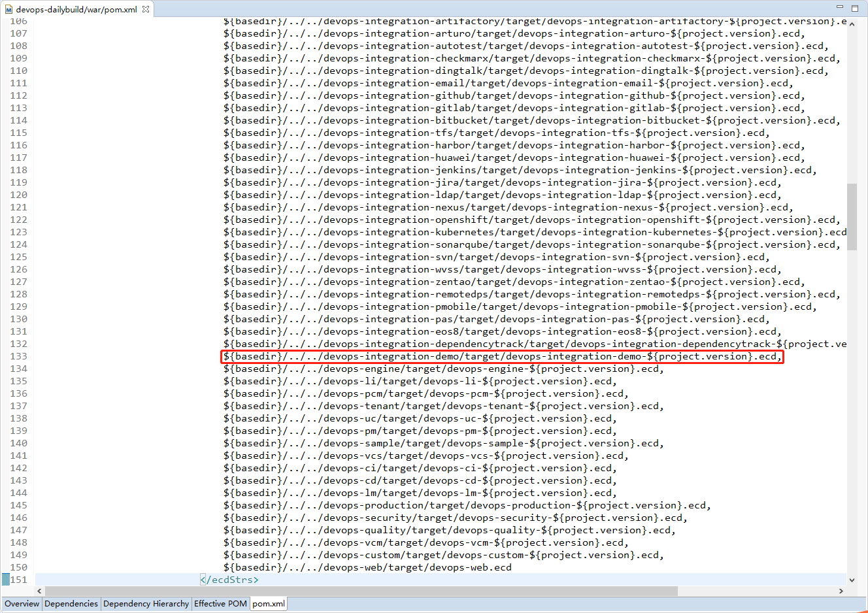Click the highlighted devops-integration-demo line
Screen dimensions: 868x613
tap(501, 357)
